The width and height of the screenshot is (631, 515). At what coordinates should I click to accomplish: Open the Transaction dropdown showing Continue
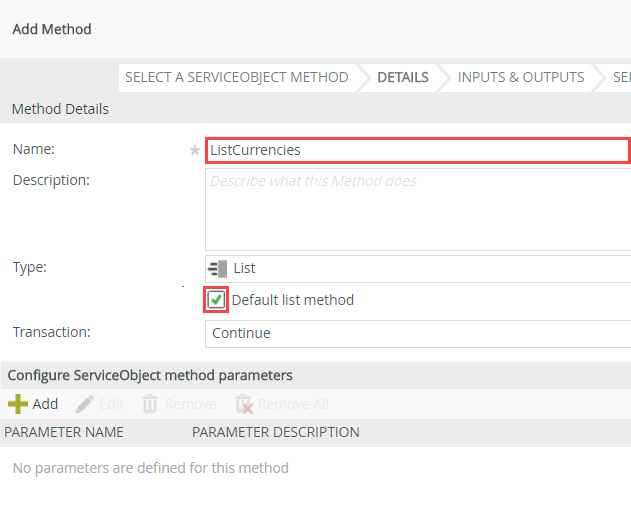[x=420, y=333]
